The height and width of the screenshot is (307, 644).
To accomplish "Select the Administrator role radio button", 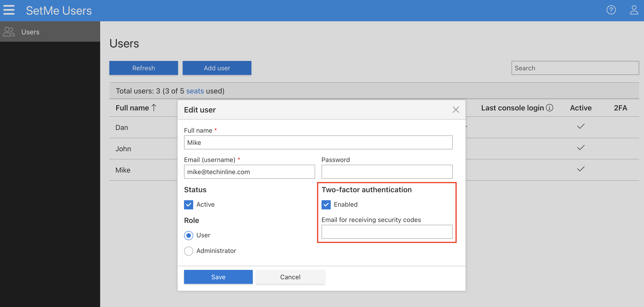I will tap(188, 251).
